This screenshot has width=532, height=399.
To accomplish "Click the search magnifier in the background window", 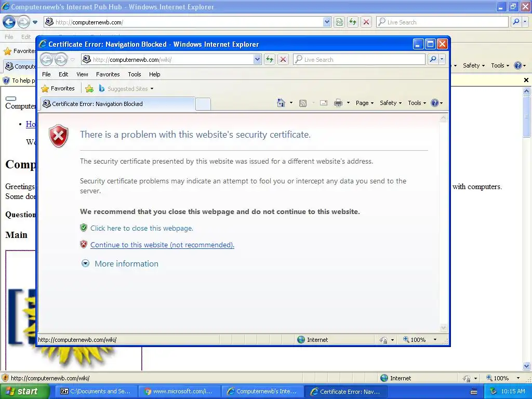I will 516,22.
